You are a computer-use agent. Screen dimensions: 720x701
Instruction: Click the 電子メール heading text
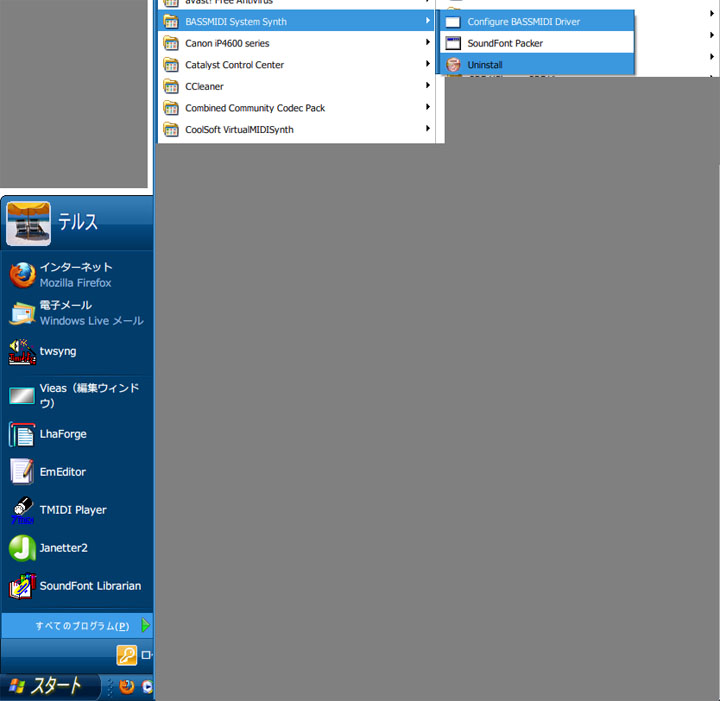coord(66,305)
